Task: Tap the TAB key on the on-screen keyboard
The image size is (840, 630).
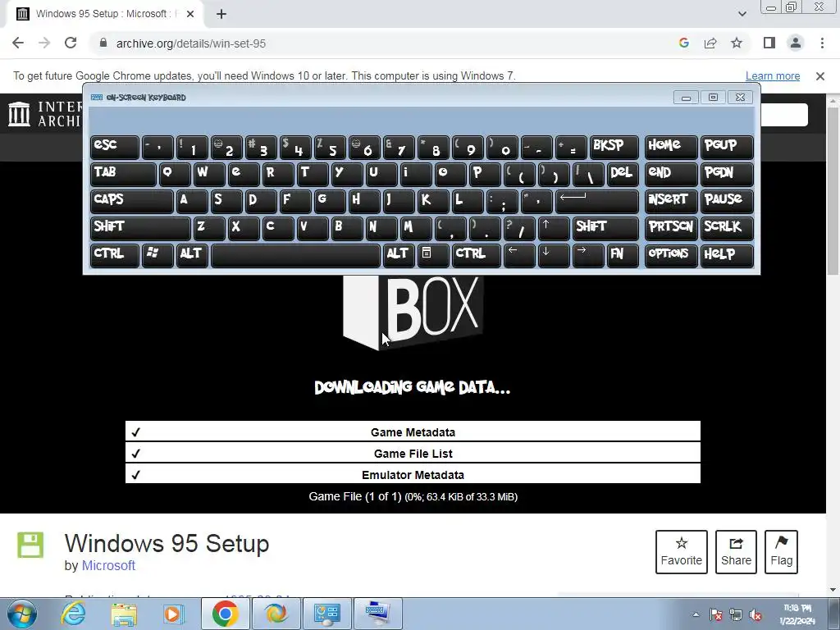Action: pos(123,174)
